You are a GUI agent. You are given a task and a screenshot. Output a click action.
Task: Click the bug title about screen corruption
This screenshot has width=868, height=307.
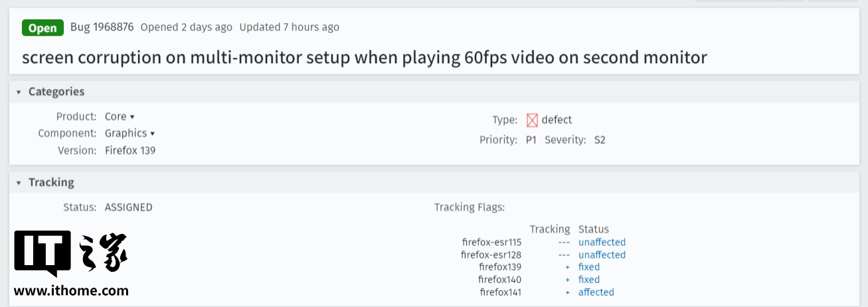click(x=364, y=57)
